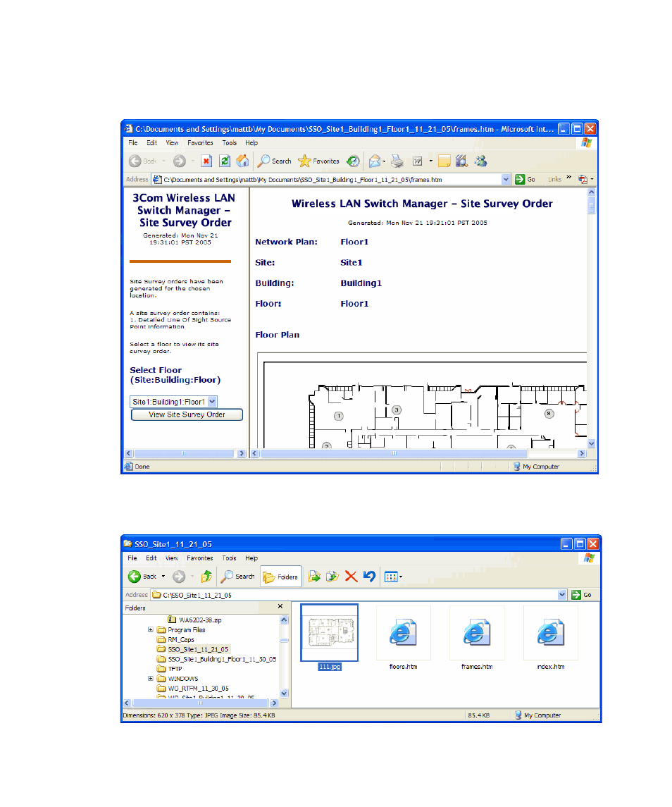This screenshot has width=672, height=807.
Task: Click the vertical scrollbar down arrow of survey frame
Action: (591, 443)
